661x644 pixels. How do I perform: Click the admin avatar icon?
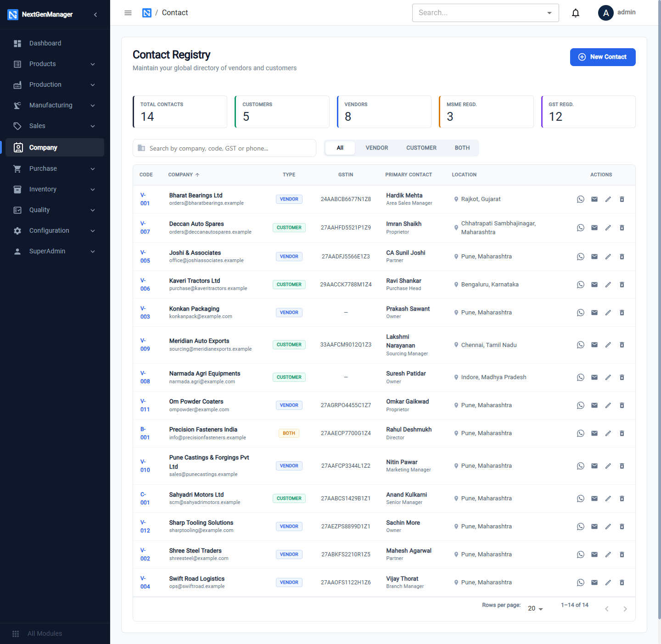tap(606, 13)
